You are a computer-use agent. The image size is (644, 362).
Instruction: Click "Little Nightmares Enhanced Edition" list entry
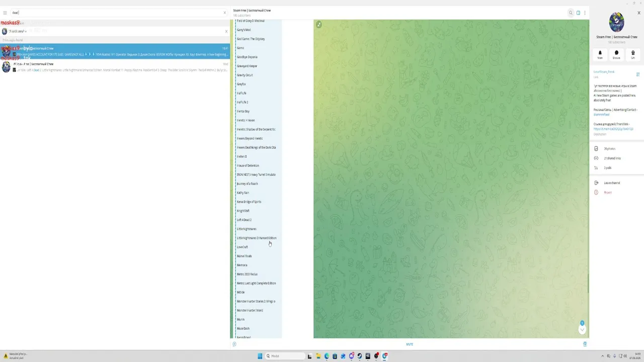point(257,238)
